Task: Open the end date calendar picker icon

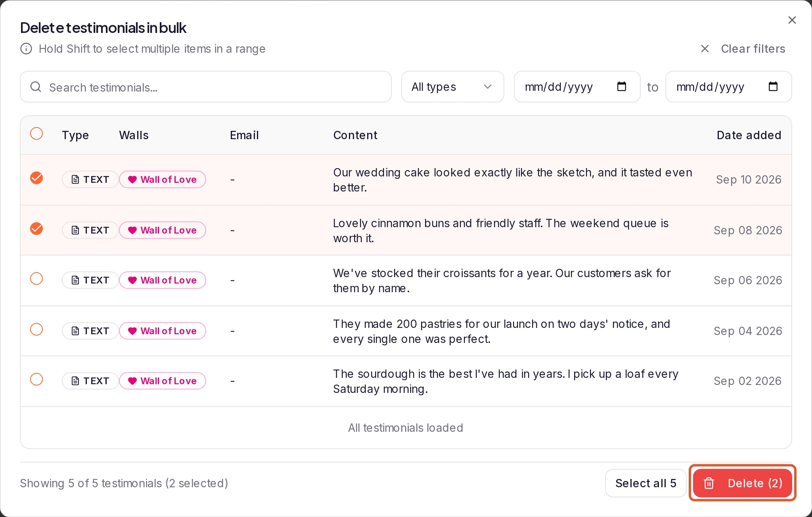Action: pos(773,86)
